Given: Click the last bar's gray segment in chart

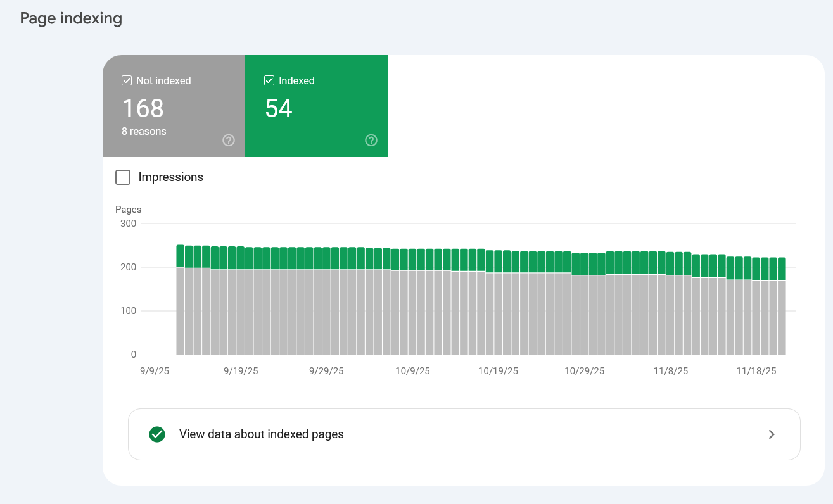Looking at the screenshot, I should (781, 317).
